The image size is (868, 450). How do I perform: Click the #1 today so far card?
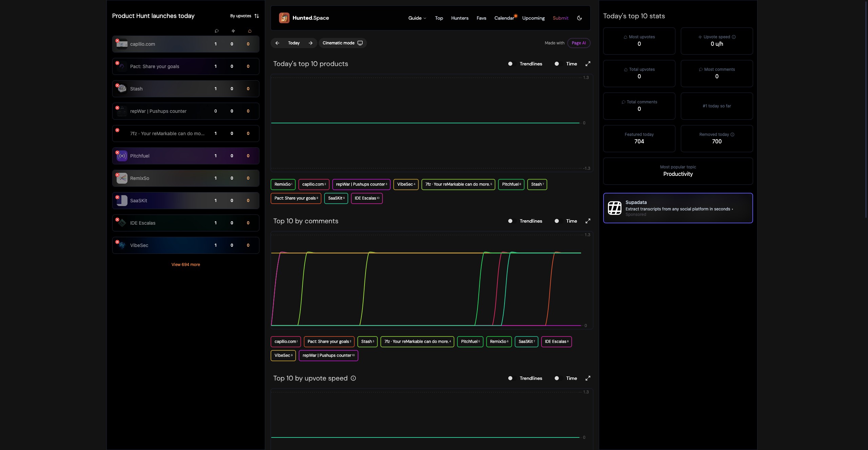(717, 106)
